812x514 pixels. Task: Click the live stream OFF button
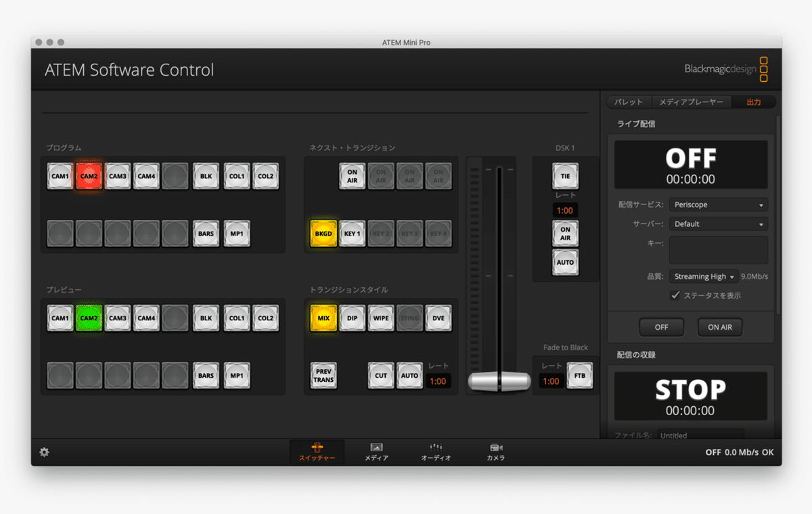click(661, 327)
